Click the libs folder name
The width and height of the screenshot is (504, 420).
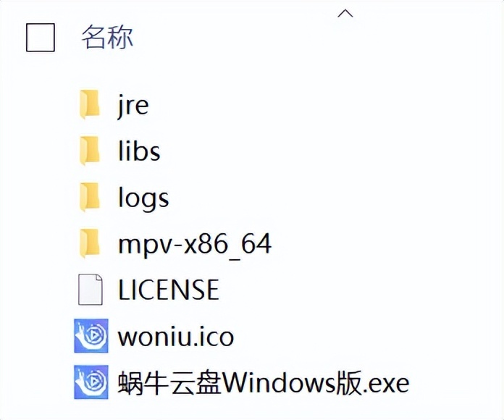pos(139,151)
